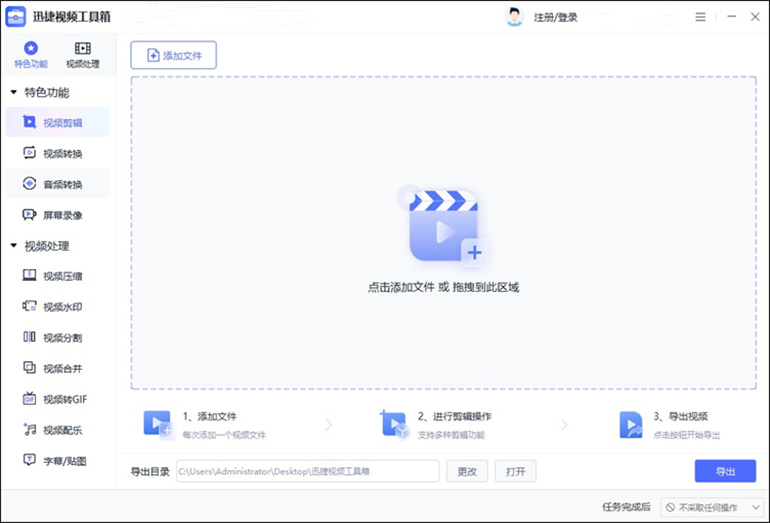The height and width of the screenshot is (523, 770).
Task: Click the 添加文件 button
Action: (x=173, y=55)
